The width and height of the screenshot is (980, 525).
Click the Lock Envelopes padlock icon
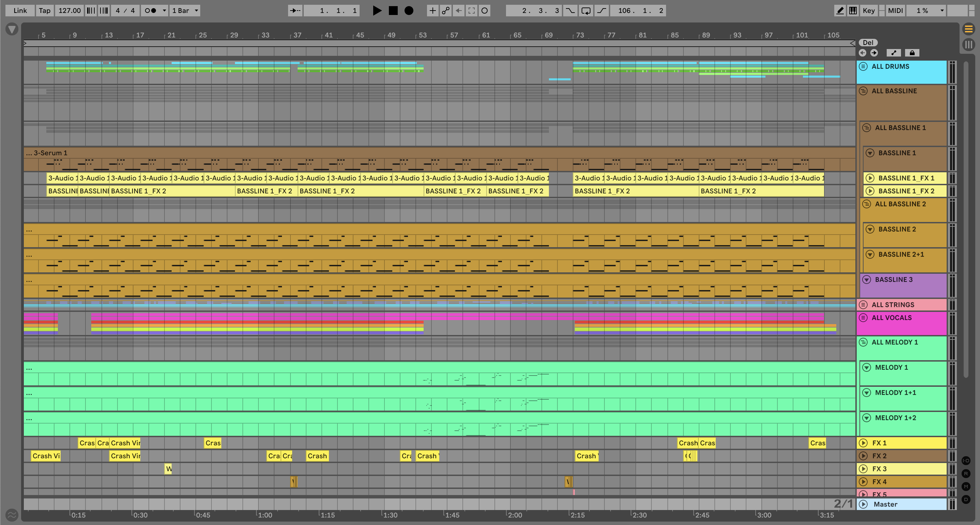(x=912, y=53)
